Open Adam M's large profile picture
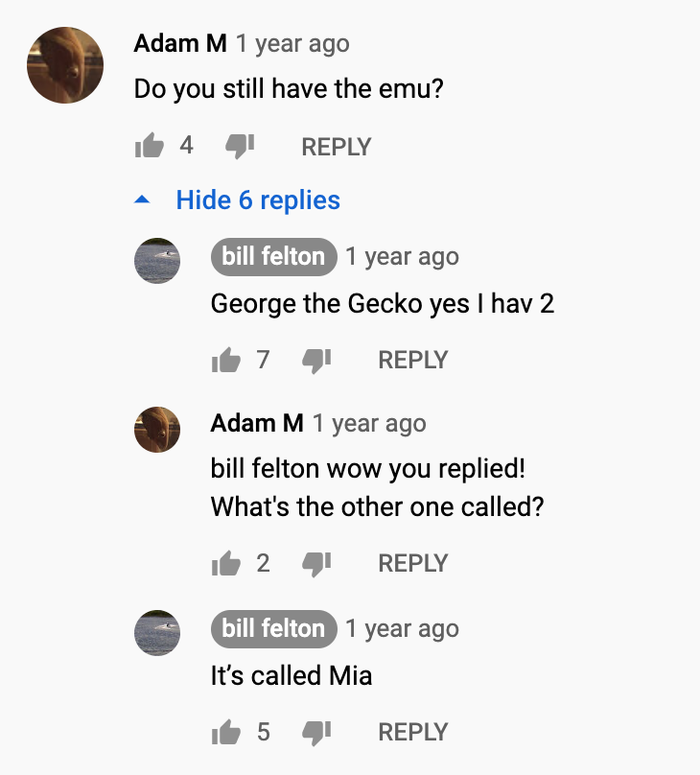The width and height of the screenshot is (700, 775). (x=65, y=65)
